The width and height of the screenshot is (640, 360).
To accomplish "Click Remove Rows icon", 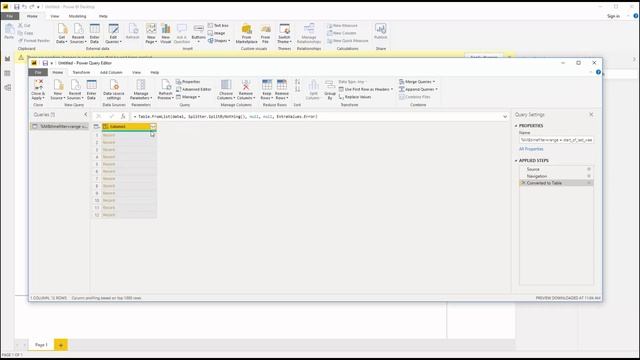I will (282, 85).
